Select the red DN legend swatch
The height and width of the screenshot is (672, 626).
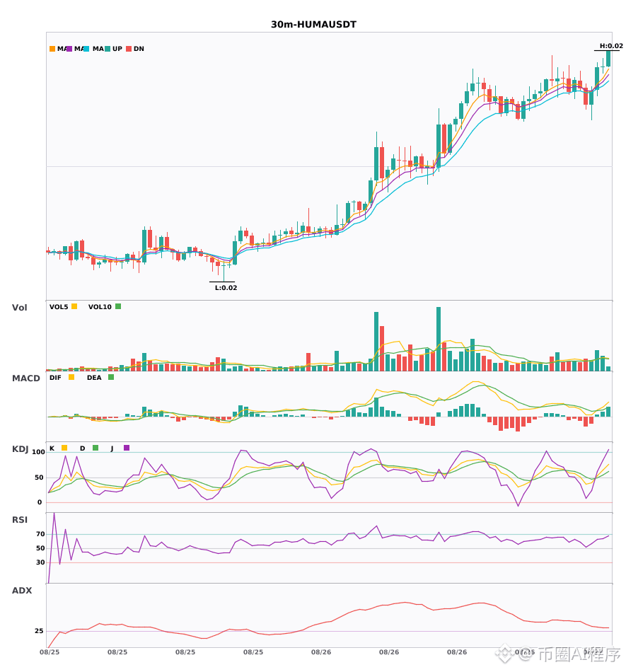[129, 49]
